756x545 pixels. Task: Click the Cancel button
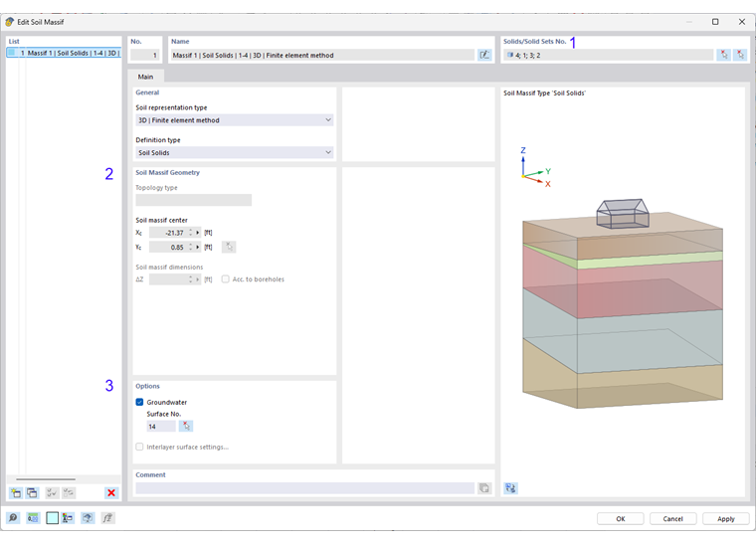tap(672, 518)
